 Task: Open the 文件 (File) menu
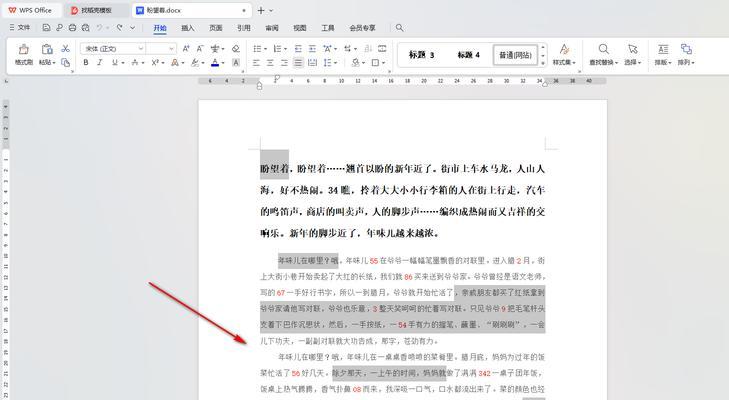tap(20, 28)
